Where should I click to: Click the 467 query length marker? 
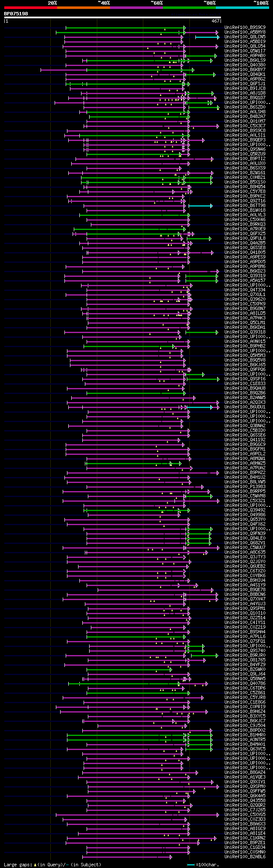click(x=215, y=21)
